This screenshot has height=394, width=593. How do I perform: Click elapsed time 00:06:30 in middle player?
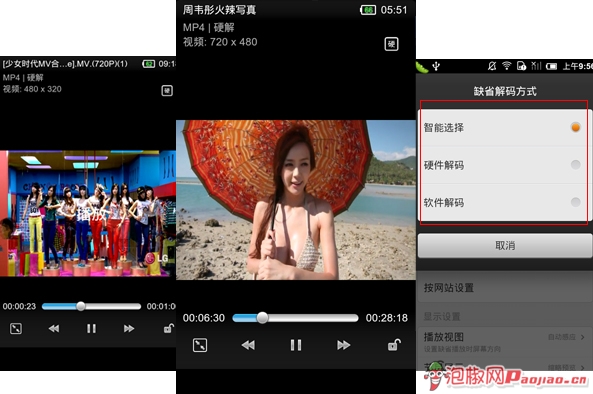coord(203,318)
